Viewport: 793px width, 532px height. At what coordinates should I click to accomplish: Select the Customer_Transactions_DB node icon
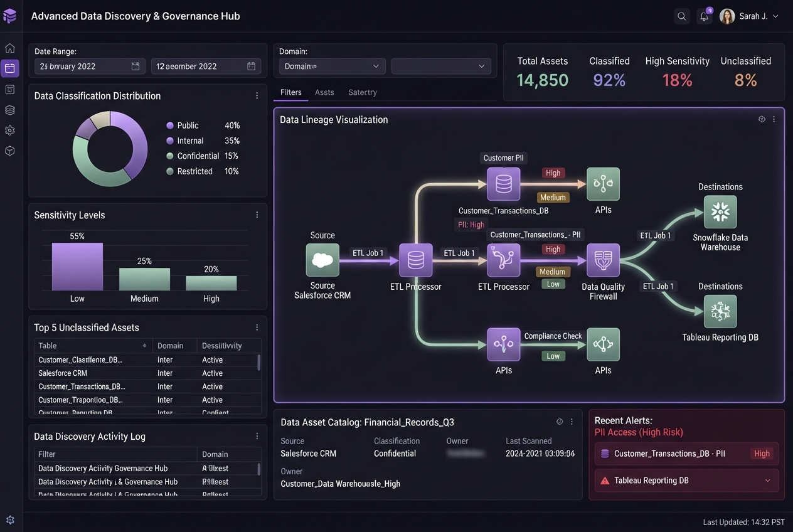(504, 184)
